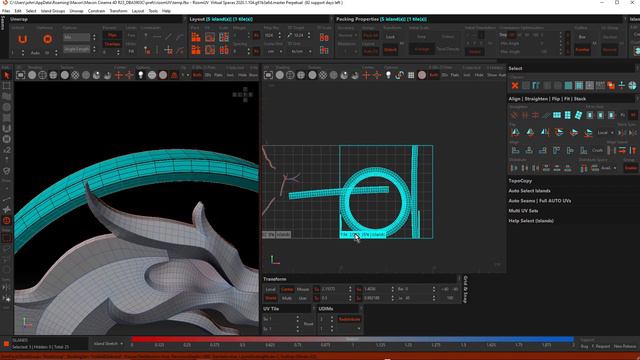640x360 pixels.
Task: Open the Transform menu
Action: (x=118, y=11)
